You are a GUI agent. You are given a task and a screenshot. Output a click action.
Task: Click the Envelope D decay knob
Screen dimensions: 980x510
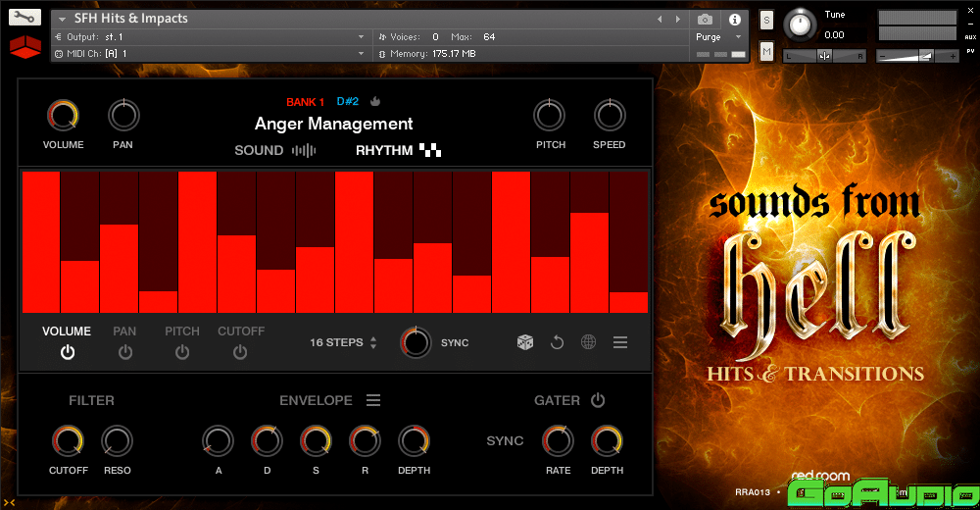coord(267,440)
